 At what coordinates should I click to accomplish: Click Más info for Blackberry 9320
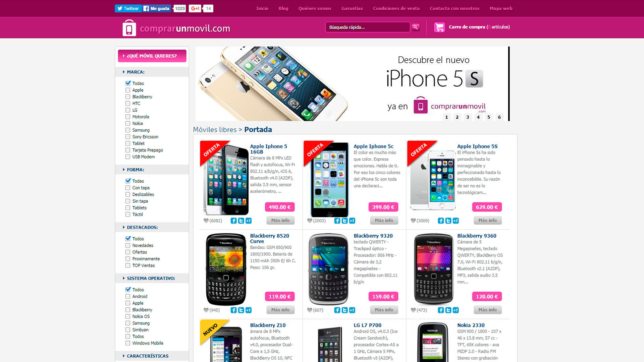384,310
